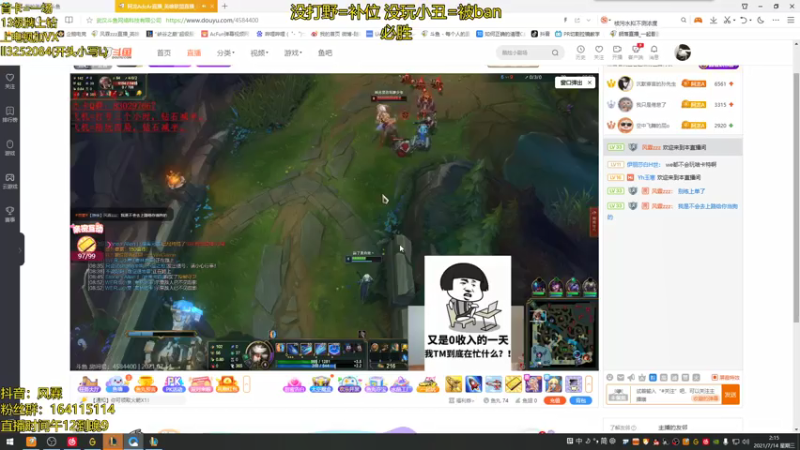Click the orange 发送 send chat button
800x450 pixels.
731,394
